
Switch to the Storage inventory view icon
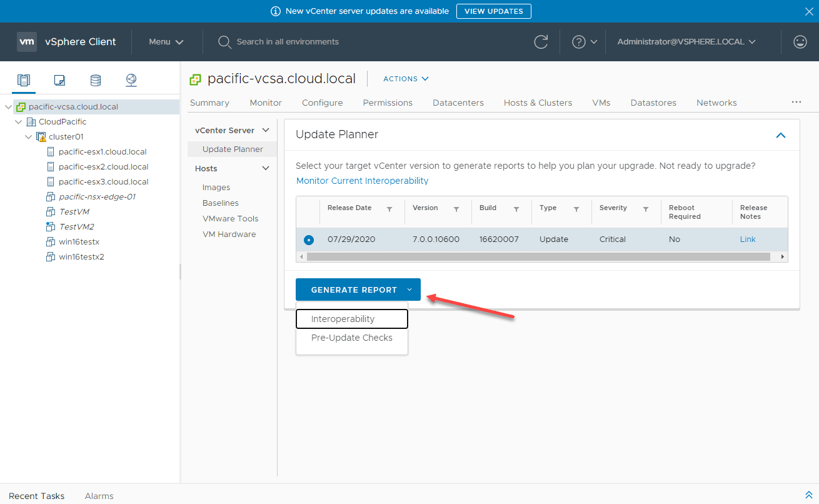[x=95, y=80]
